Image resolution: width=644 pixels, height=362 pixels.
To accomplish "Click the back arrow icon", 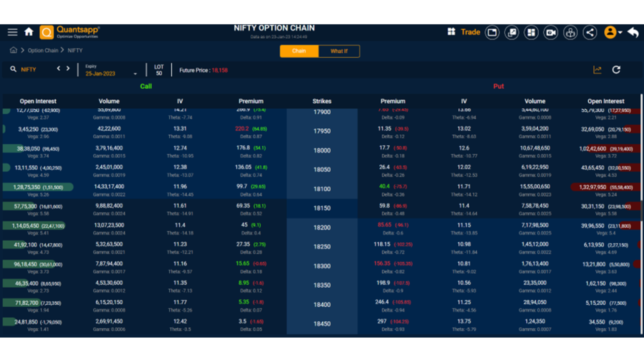I will (x=633, y=32).
